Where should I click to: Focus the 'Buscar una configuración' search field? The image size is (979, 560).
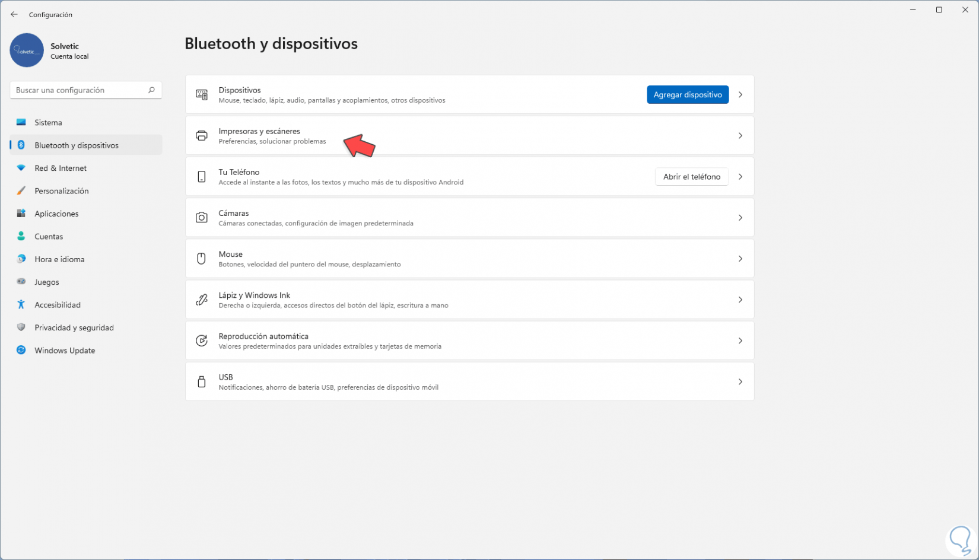tap(80, 90)
